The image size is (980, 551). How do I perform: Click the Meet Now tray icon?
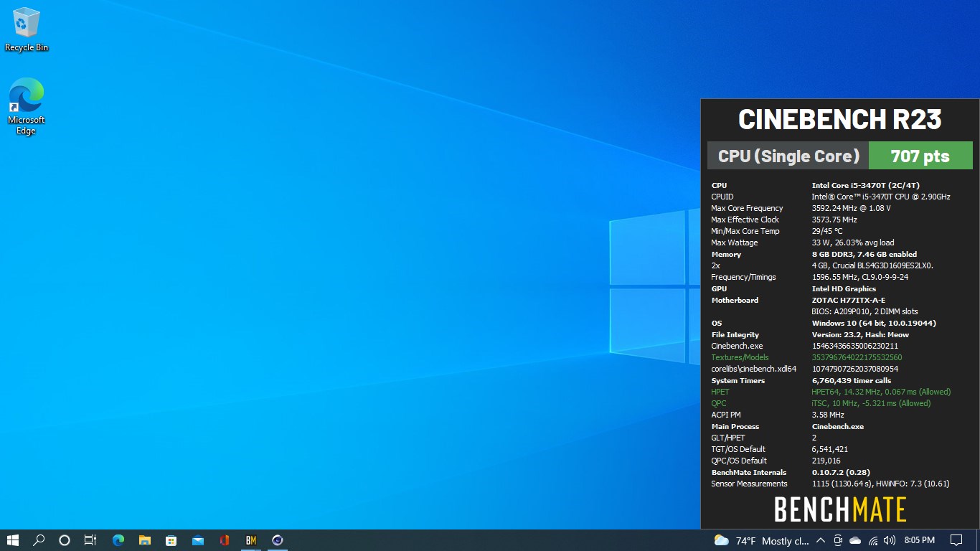click(x=837, y=540)
